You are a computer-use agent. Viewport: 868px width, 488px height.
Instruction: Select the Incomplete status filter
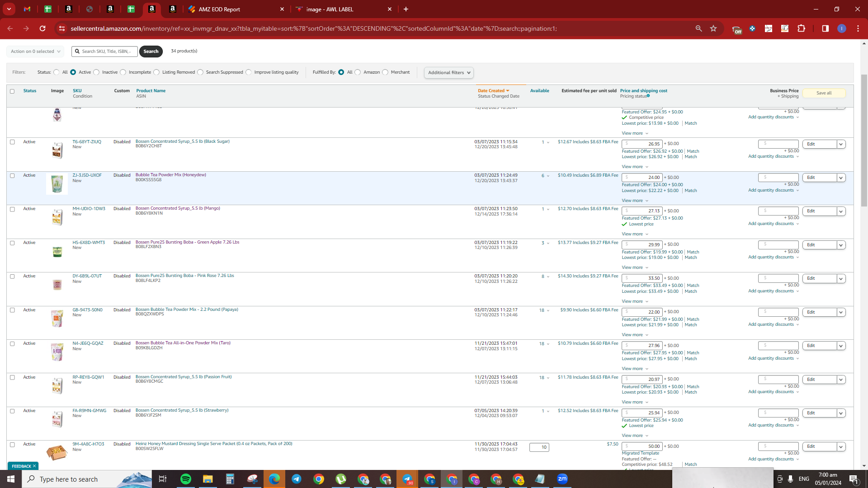123,72
